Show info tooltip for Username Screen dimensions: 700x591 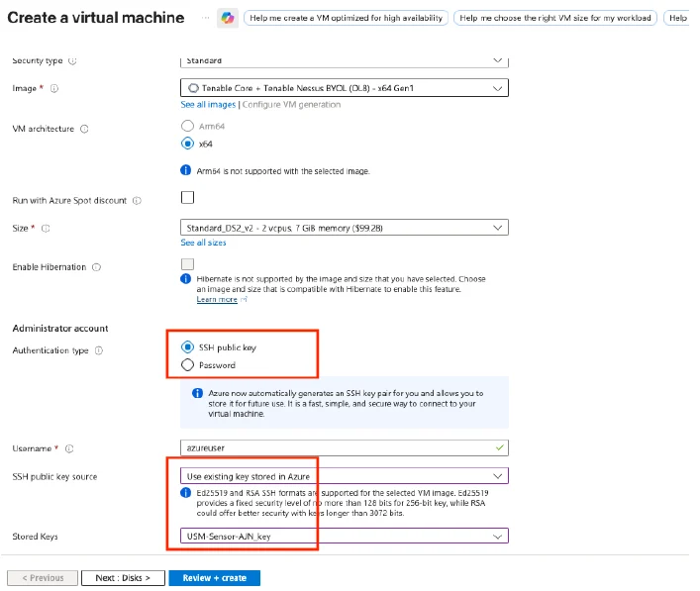click(x=69, y=448)
